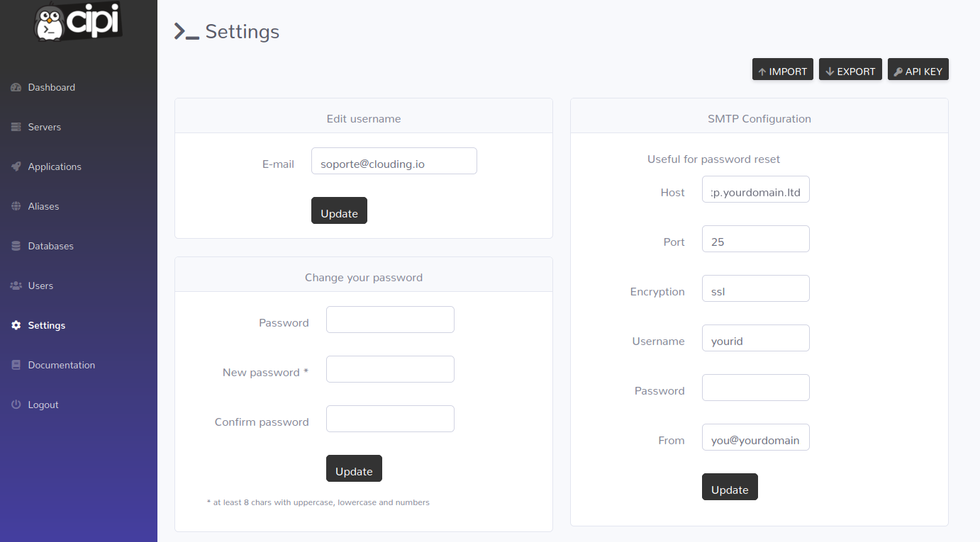Click the 'Edit username' card header
This screenshot has height=542, width=980.
pos(364,115)
